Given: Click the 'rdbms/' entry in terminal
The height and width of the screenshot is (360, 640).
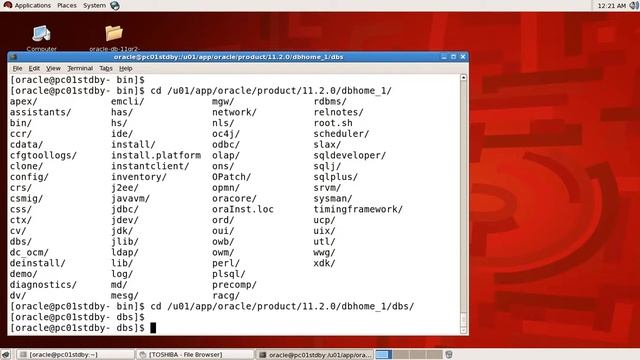Looking at the screenshot, I should (x=330, y=102).
